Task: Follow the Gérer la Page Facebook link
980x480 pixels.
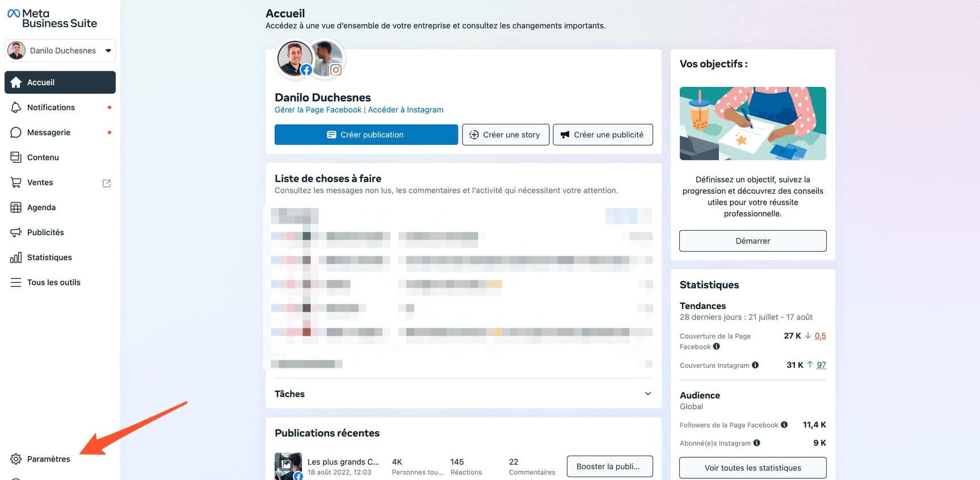Action: coord(318,110)
